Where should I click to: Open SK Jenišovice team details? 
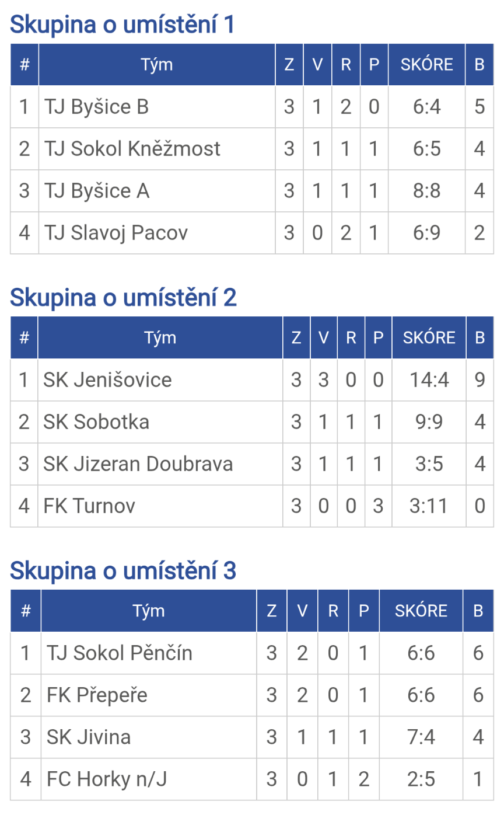coord(107,380)
